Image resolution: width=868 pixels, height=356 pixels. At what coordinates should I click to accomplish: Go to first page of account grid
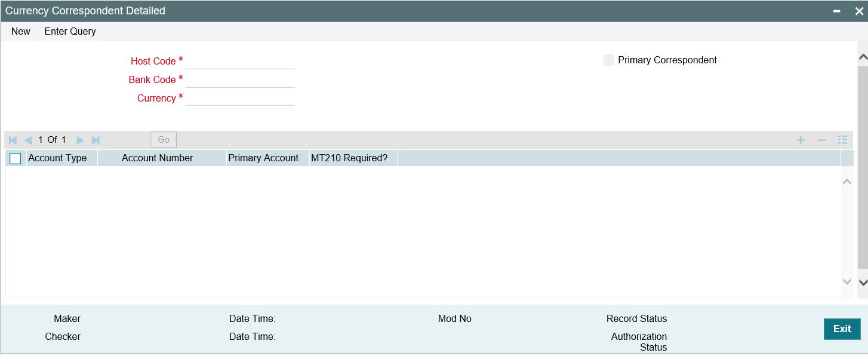(13, 140)
